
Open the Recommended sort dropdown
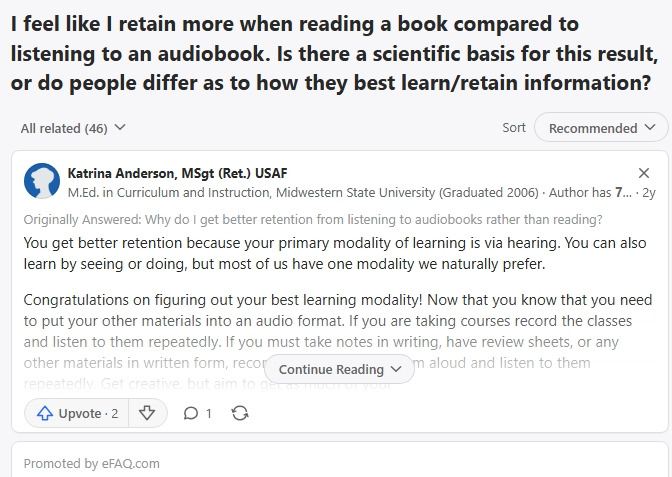(600, 128)
